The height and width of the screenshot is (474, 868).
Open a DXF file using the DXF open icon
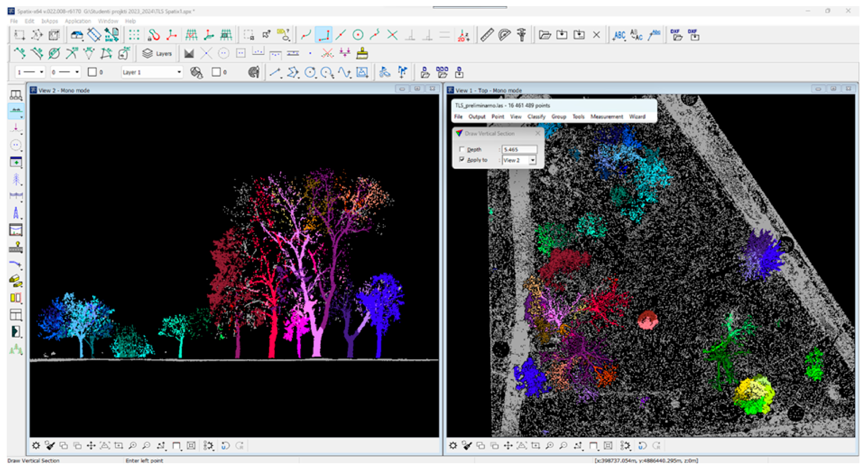click(x=677, y=35)
